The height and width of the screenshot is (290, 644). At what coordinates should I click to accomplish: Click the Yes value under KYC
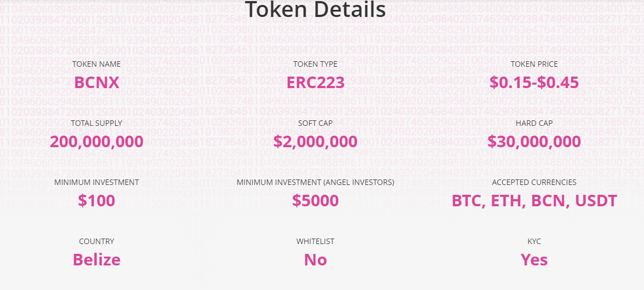[534, 259]
